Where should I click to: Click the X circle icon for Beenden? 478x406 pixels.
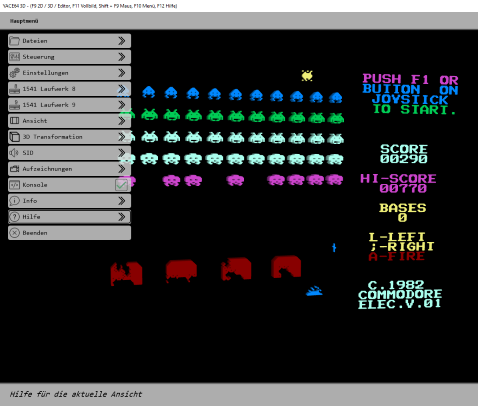[14, 233]
